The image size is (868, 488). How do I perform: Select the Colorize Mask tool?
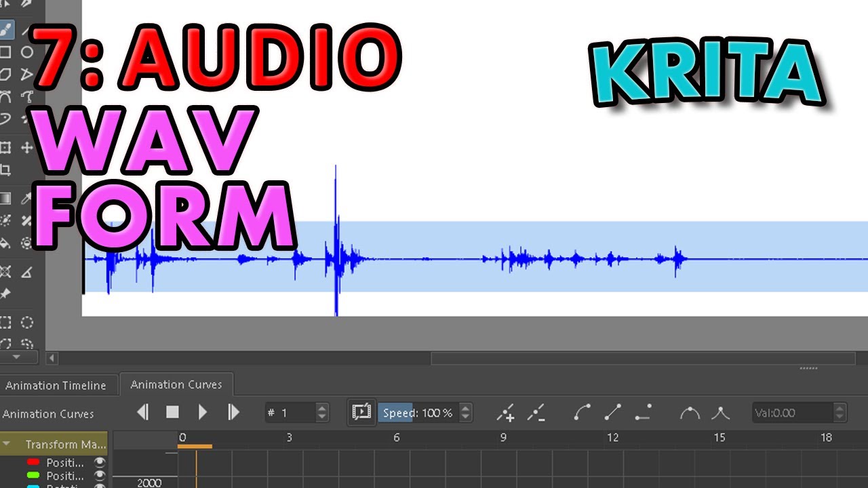[x=5, y=220]
